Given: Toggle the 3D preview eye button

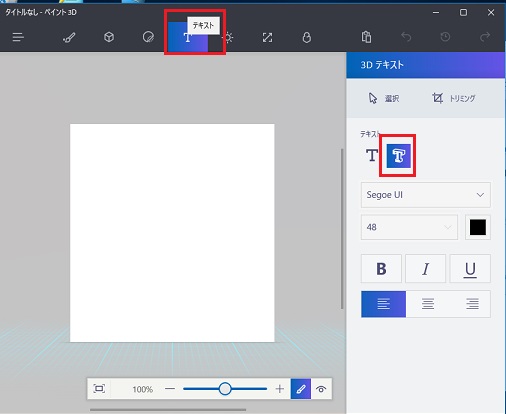Looking at the screenshot, I should (321, 389).
